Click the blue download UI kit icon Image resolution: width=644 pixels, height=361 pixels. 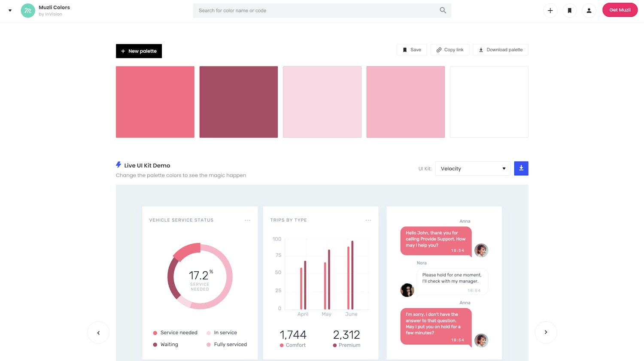point(521,168)
